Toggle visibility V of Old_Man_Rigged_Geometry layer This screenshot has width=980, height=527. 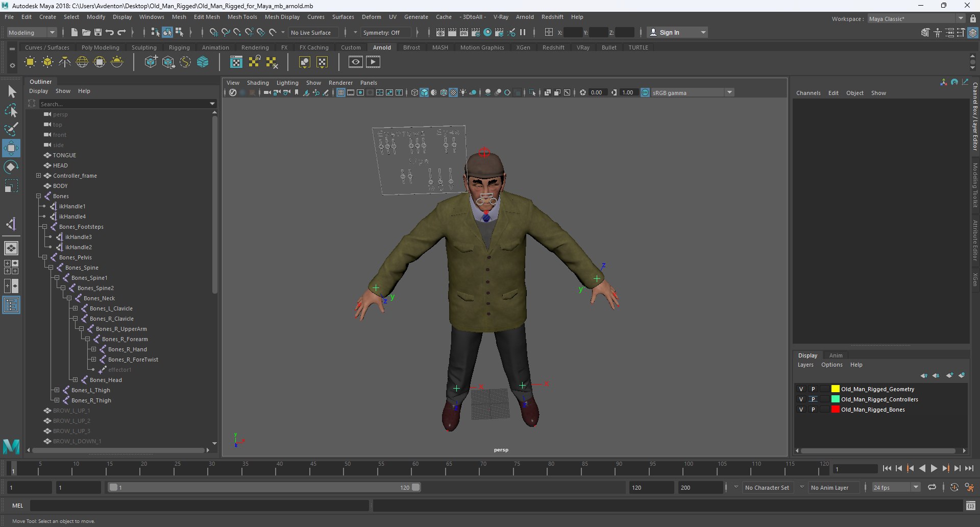click(801, 389)
